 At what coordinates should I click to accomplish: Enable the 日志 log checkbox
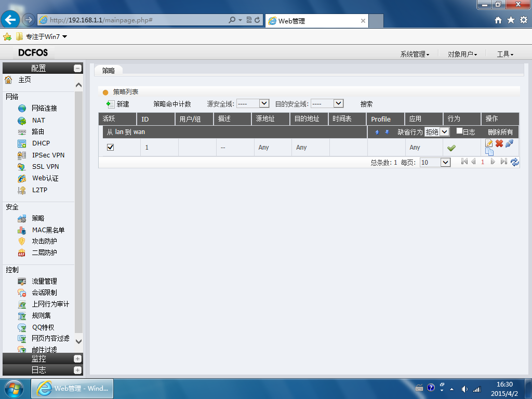point(459,131)
